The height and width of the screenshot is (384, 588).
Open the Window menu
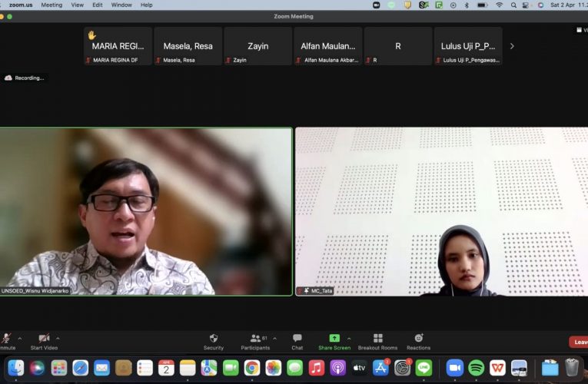tap(121, 5)
